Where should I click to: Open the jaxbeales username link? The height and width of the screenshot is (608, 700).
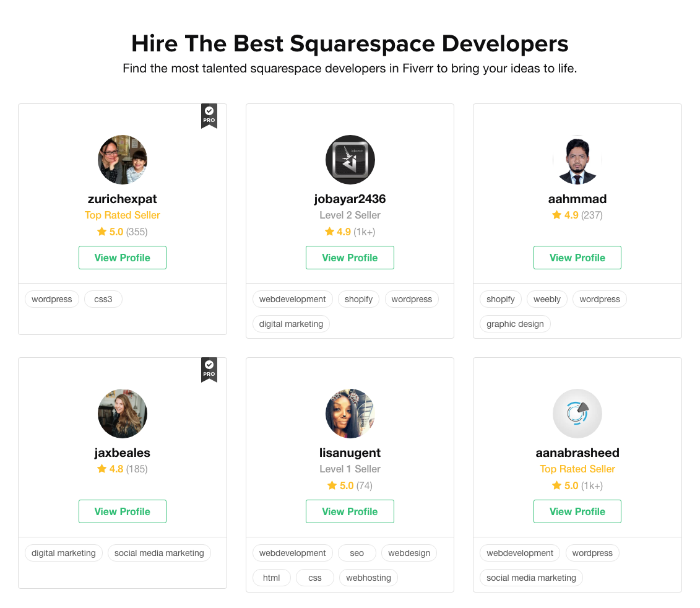(x=123, y=453)
